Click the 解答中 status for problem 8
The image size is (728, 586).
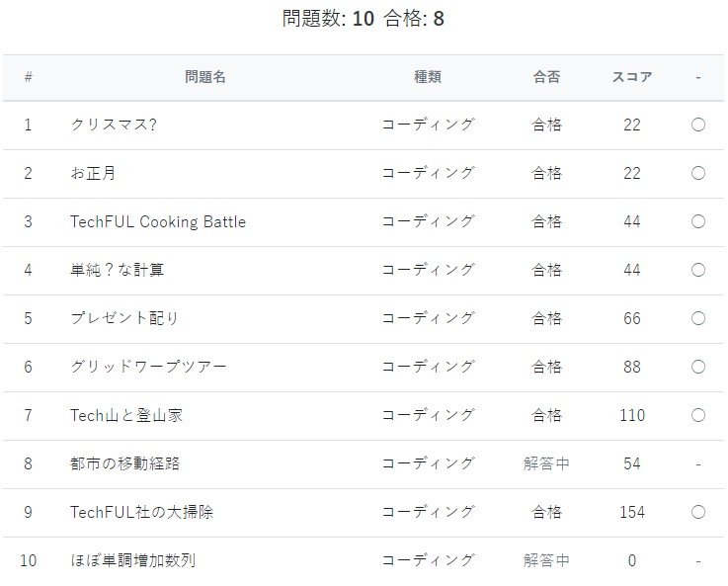click(x=546, y=463)
